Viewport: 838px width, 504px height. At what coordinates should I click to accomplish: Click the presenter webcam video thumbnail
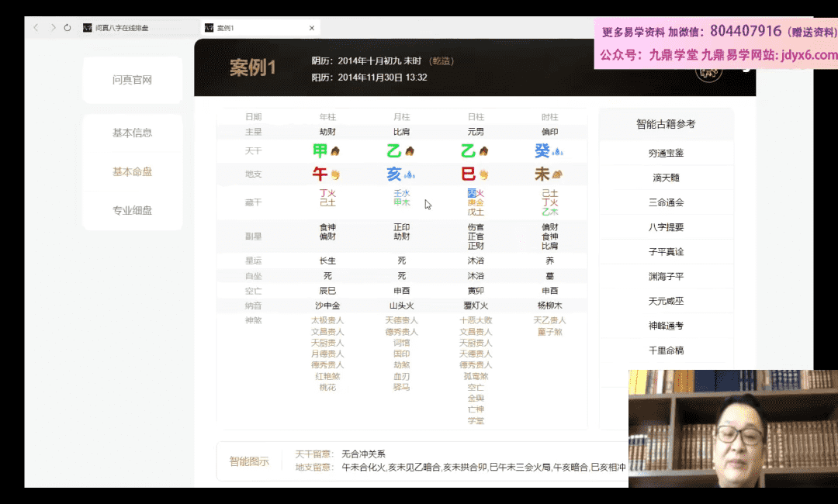732,428
